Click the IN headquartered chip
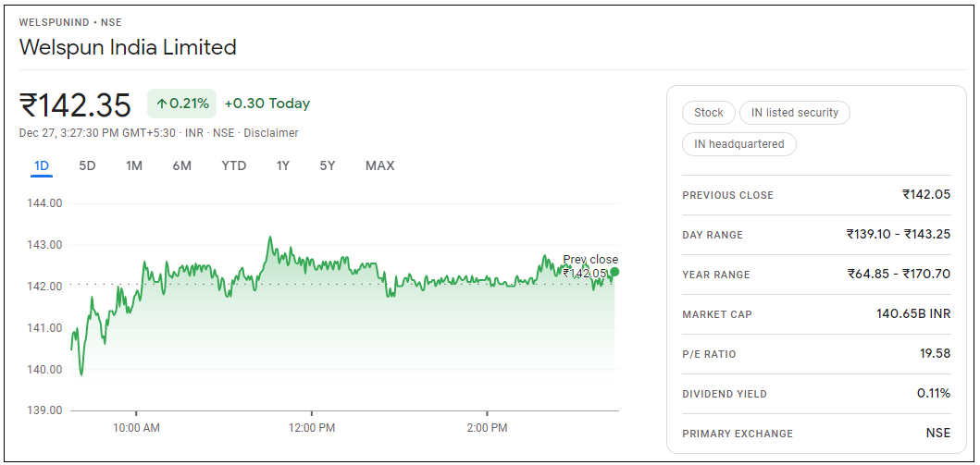 [739, 144]
